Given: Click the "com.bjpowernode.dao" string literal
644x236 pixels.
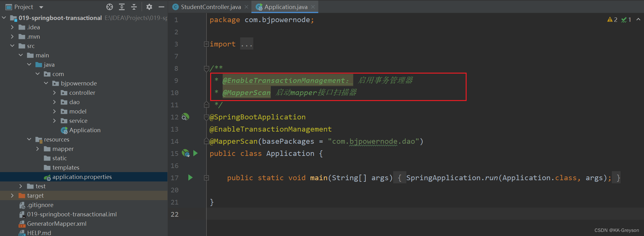Looking at the screenshot, I should click(x=373, y=141).
